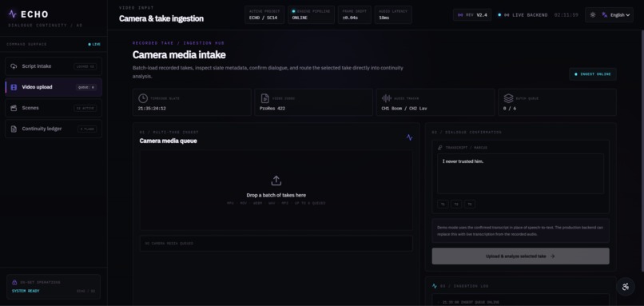The height and width of the screenshot is (306, 644).
Task: Click the Video upload film icon
Action: (x=14, y=87)
